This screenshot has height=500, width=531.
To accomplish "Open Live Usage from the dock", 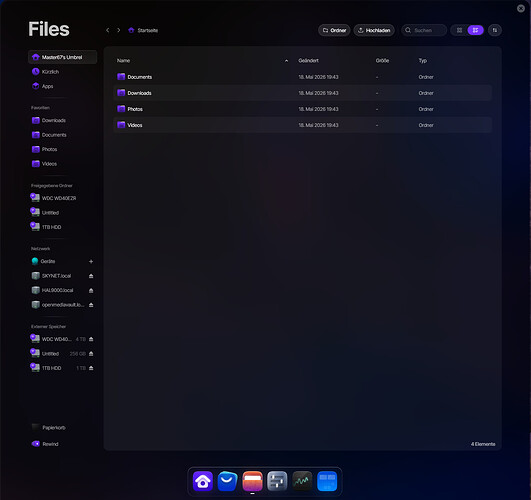I will point(302,481).
